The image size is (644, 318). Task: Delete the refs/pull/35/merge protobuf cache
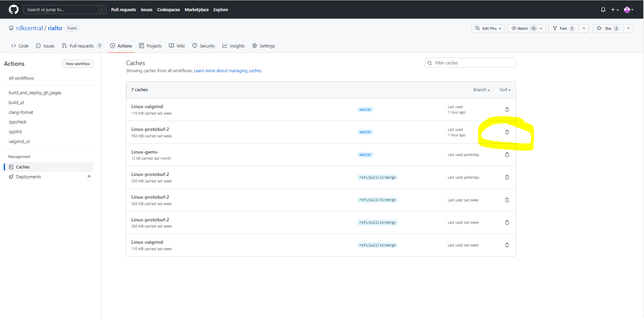[x=507, y=200]
